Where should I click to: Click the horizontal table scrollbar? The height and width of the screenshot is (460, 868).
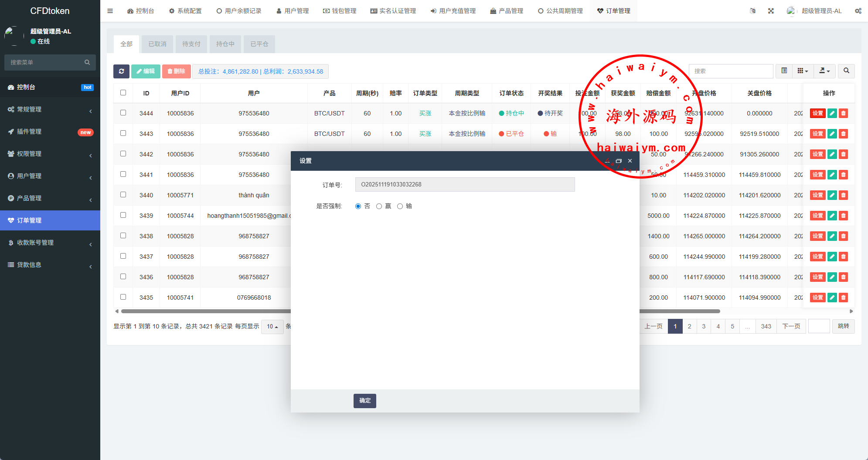tap(205, 311)
